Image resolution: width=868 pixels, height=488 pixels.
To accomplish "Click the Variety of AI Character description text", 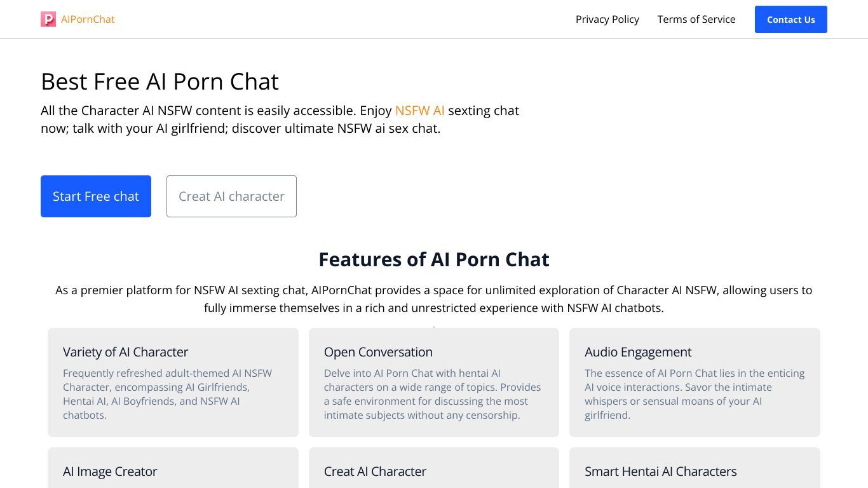I will tap(168, 394).
